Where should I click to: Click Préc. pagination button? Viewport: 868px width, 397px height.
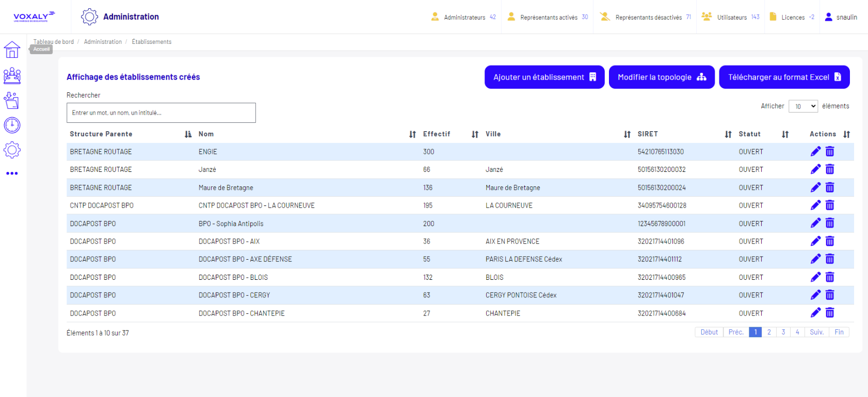pos(736,332)
